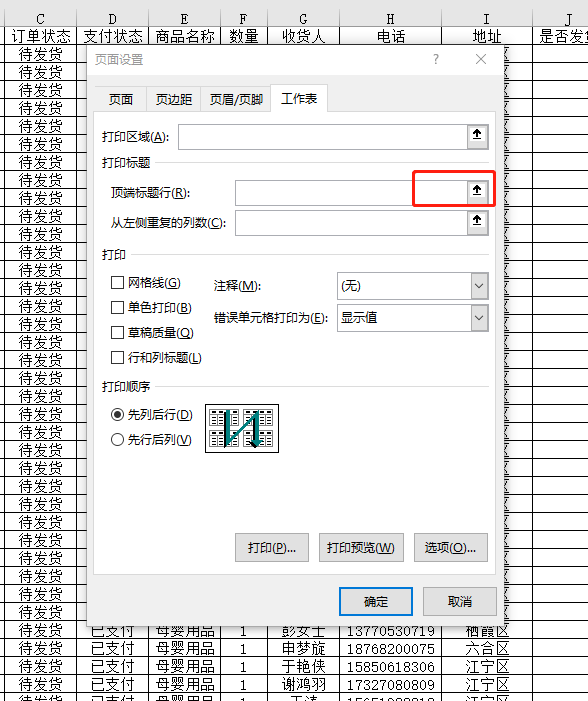Image resolution: width=588 pixels, height=701 pixels.
Task: Confirm with the 确定 button
Action: pyautogui.click(x=376, y=601)
